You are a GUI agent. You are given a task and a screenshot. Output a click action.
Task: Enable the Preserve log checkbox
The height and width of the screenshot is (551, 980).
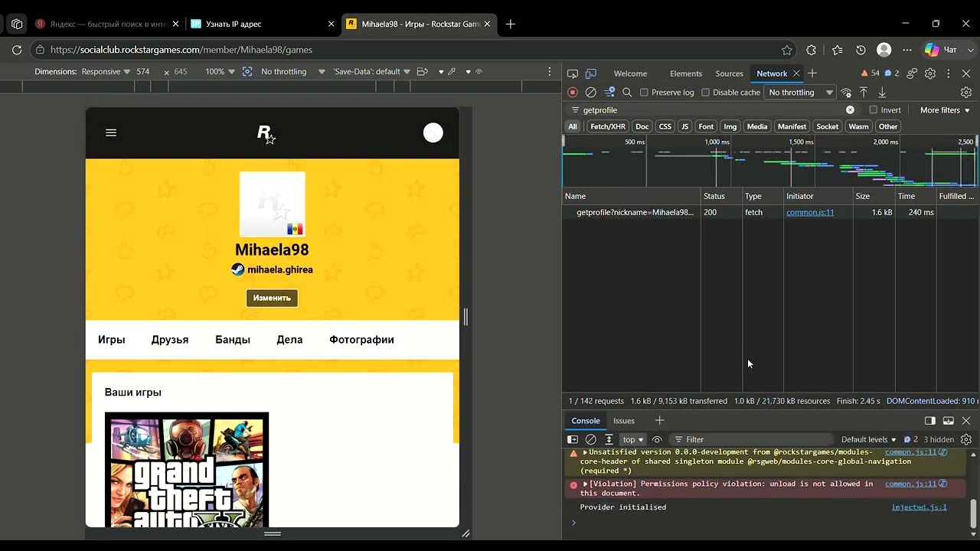pyautogui.click(x=644, y=93)
